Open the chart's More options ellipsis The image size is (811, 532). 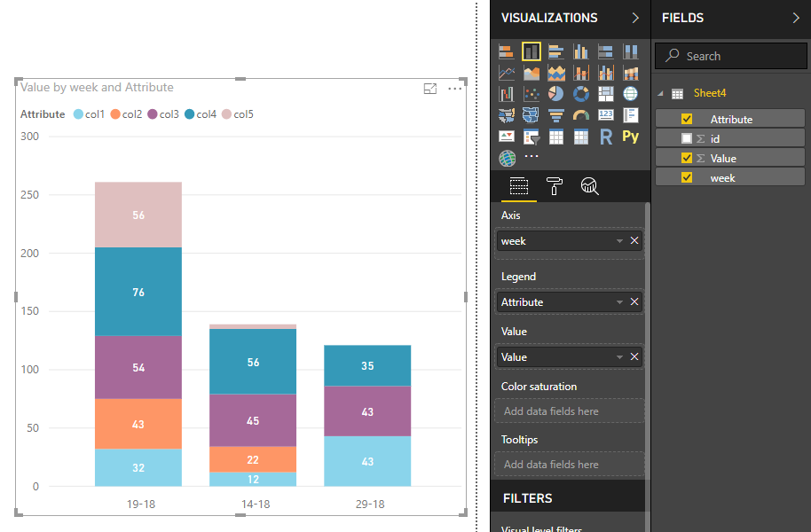point(454,89)
